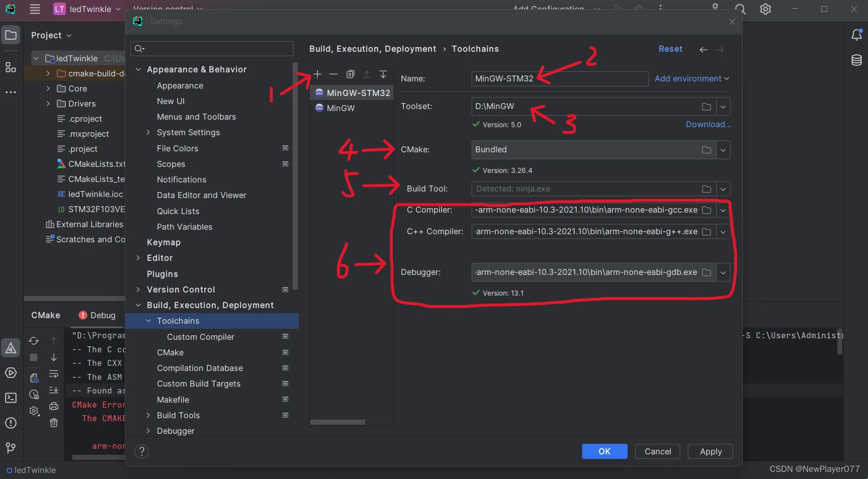Viewport: 868px width, 479px height.
Task: Remove selected toolchain with minus icon
Action: [x=333, y=74]
